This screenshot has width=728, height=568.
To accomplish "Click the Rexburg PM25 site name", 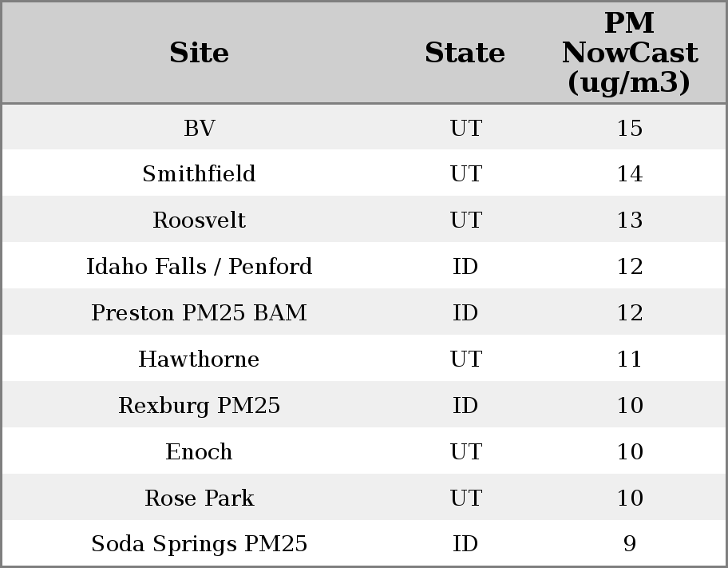I will (199, 406).
